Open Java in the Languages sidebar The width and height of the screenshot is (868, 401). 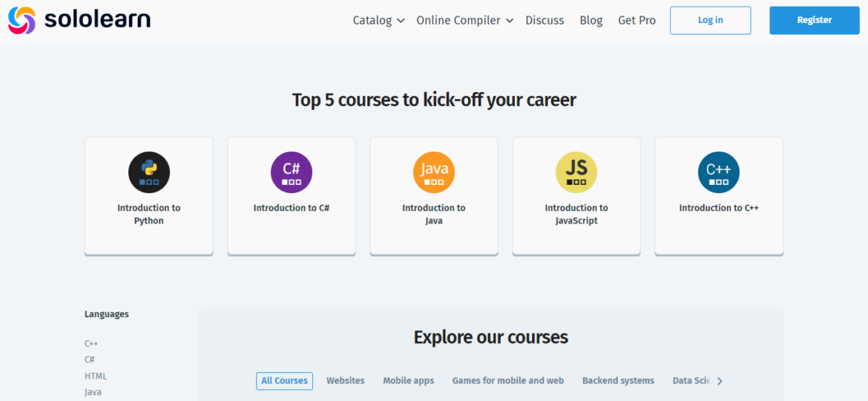(93, 392)
